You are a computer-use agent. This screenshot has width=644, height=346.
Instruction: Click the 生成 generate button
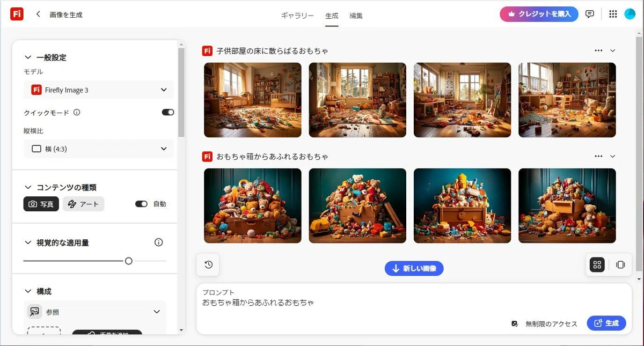pos(606,323)
